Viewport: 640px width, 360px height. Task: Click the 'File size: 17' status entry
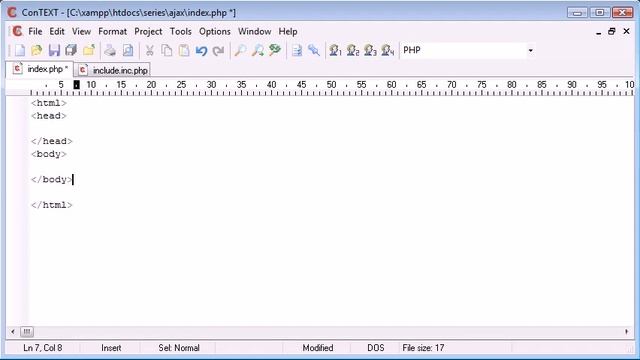pyautogui.click(x=423, y=348)
